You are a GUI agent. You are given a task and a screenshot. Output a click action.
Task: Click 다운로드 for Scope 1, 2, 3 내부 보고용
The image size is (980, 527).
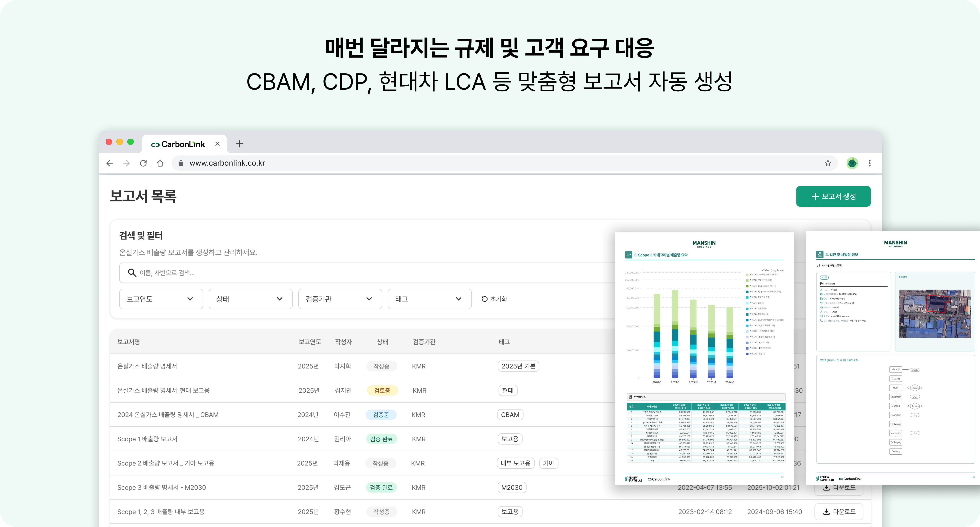click(x=839, y=512)
